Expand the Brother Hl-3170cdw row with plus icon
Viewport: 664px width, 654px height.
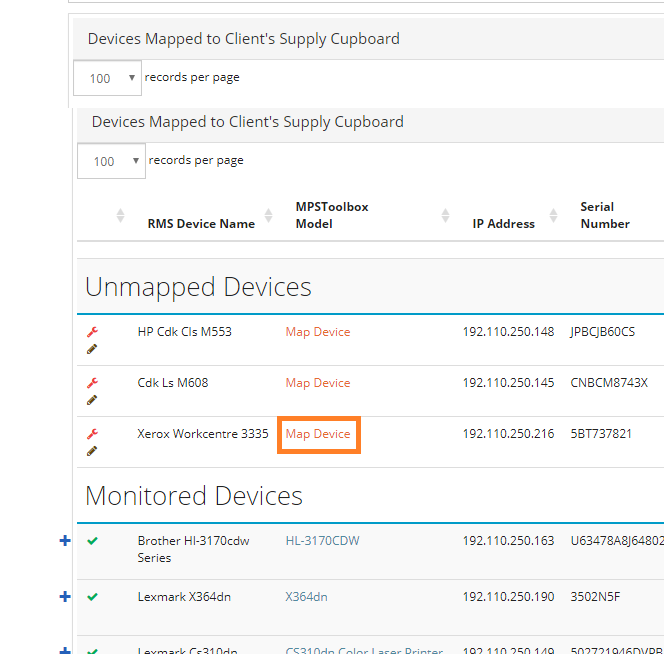[x=65, y=541]
